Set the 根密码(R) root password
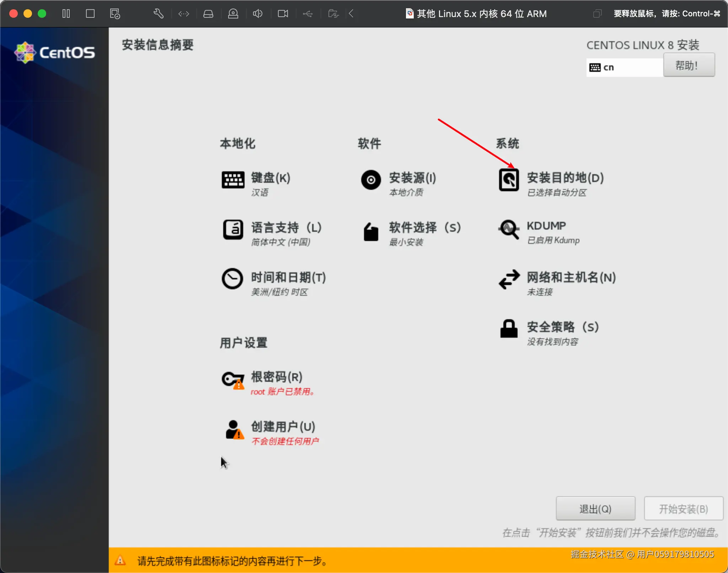Image resolution: width=728 pixels, height=573 pixels. point(275,377)
